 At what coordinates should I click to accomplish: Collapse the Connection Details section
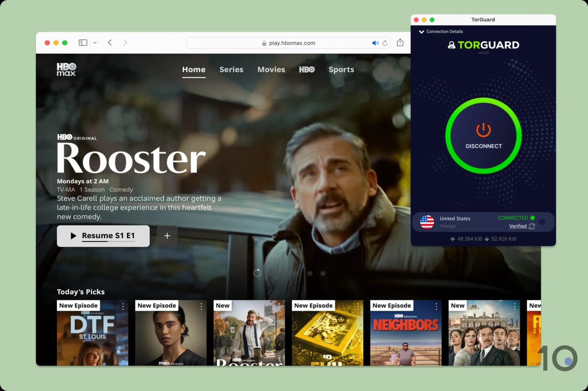pyautogui.click(x=422, y=31)
